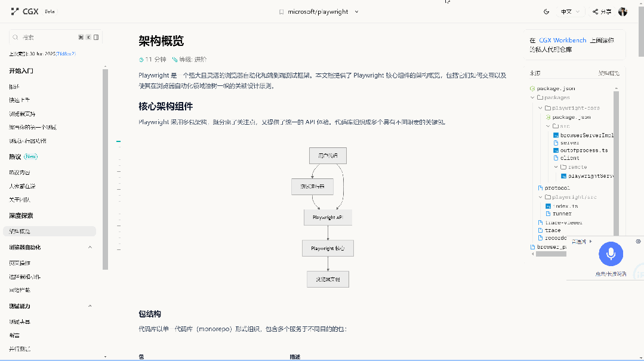Click the remote folder icon
644x361 pixels.
[x=563, y=167]
